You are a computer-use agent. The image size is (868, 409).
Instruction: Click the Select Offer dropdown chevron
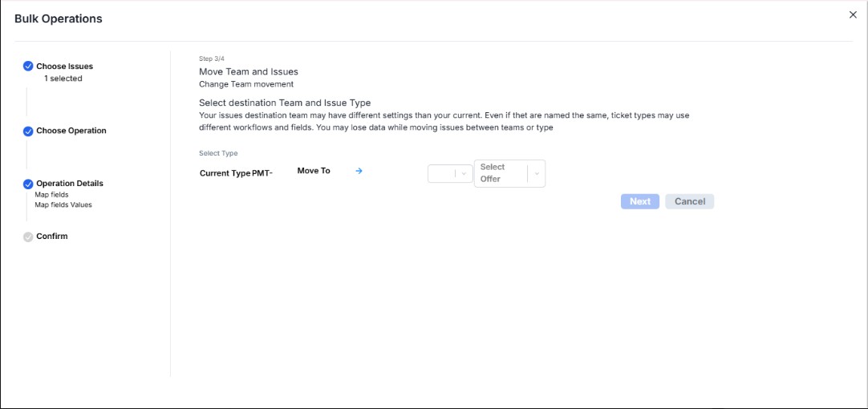pos(537,173)
